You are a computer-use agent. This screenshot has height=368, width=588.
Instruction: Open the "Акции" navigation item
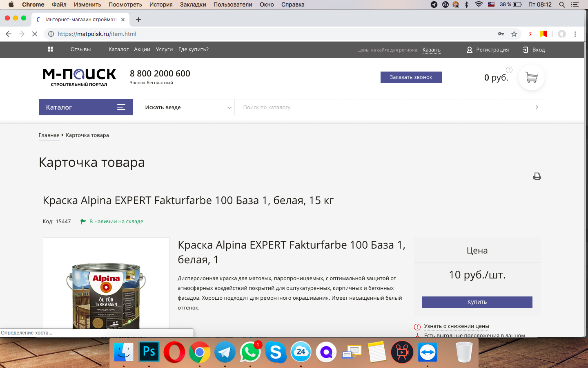click(x=142, y=49)
